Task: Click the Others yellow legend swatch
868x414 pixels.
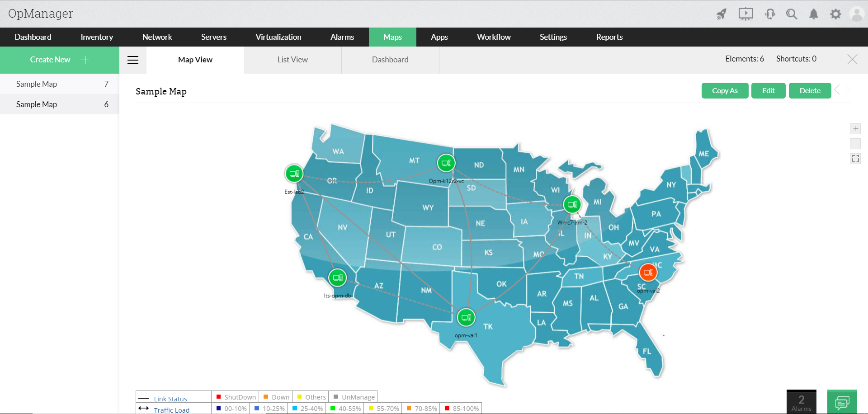Action: tap(299, 397)
